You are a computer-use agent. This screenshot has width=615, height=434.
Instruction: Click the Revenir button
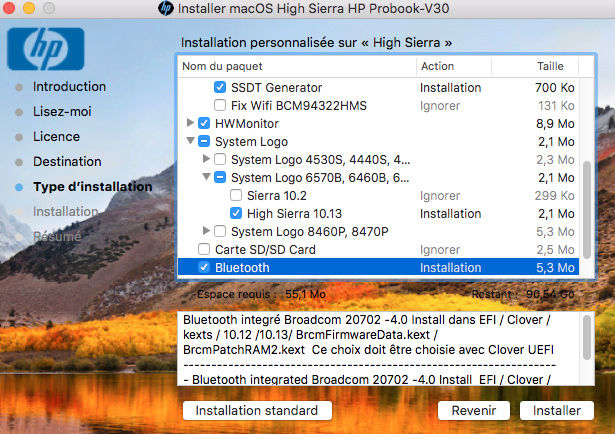click(x=474, y=410)
